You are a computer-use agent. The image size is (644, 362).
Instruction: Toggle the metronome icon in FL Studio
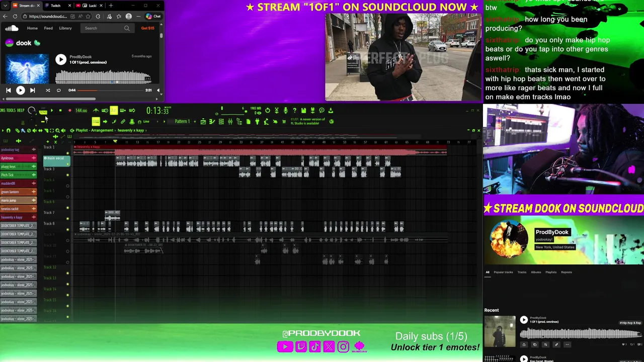[x=96, y=111]
